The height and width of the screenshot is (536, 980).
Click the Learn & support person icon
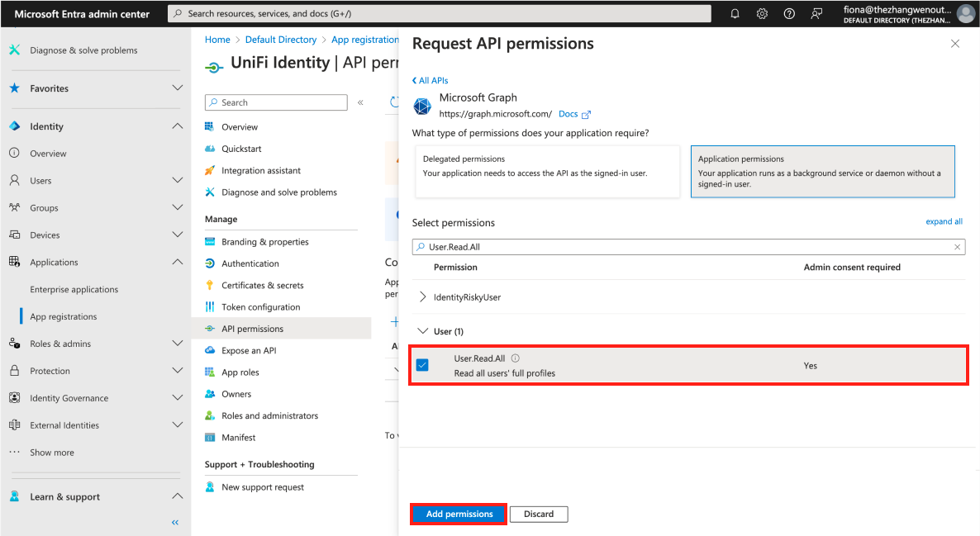(14, 496)
